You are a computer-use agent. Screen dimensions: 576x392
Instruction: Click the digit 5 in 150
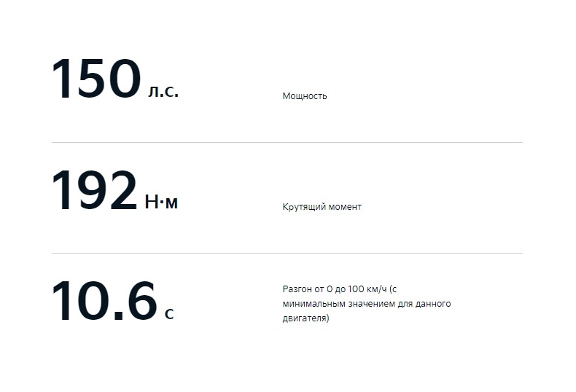pos(92,79)
